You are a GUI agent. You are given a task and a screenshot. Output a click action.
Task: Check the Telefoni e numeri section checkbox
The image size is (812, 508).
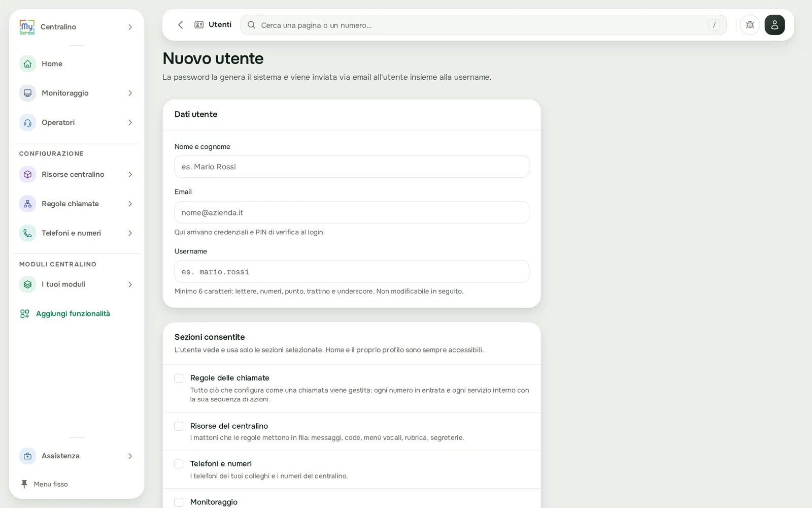pyautogui.click(x=179, y=464)
